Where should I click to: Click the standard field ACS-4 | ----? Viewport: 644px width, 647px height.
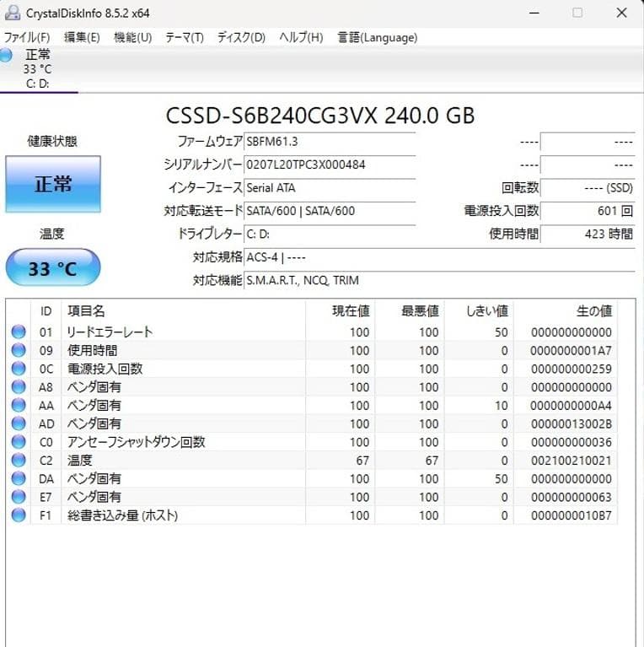[439, 257]
